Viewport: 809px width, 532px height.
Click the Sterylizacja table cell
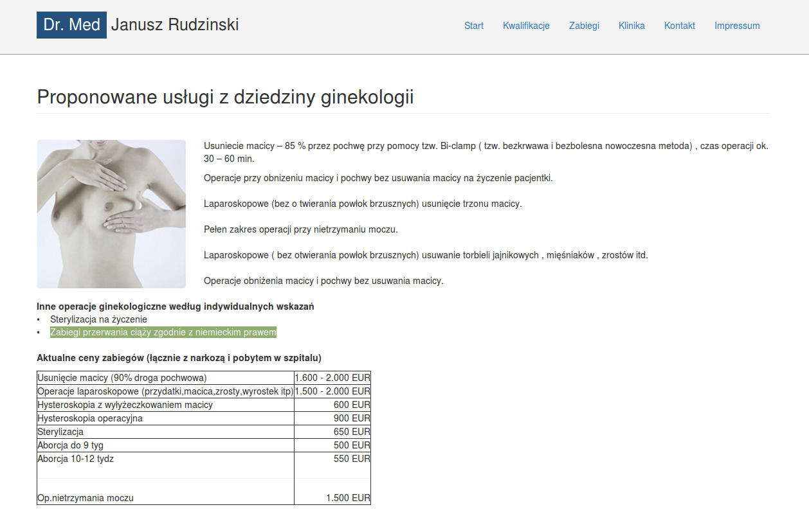pyautogui.click(x=165, y=432)
